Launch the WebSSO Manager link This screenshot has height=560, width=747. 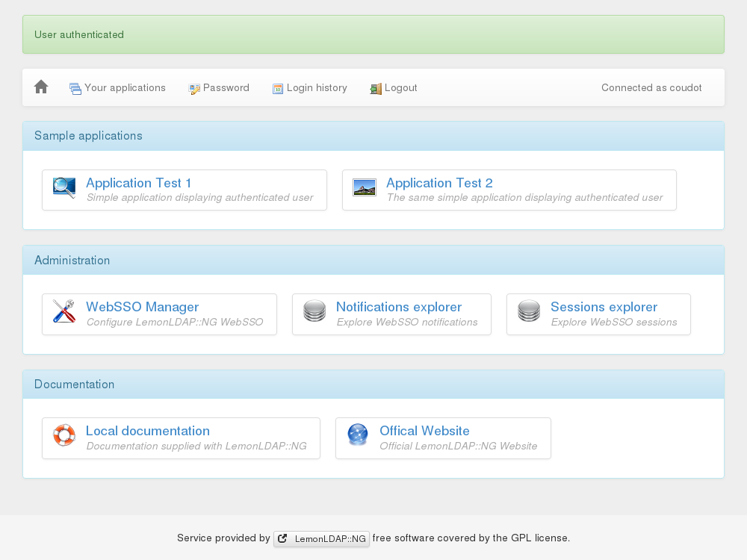pyautogui.click(x=143, y=307)
